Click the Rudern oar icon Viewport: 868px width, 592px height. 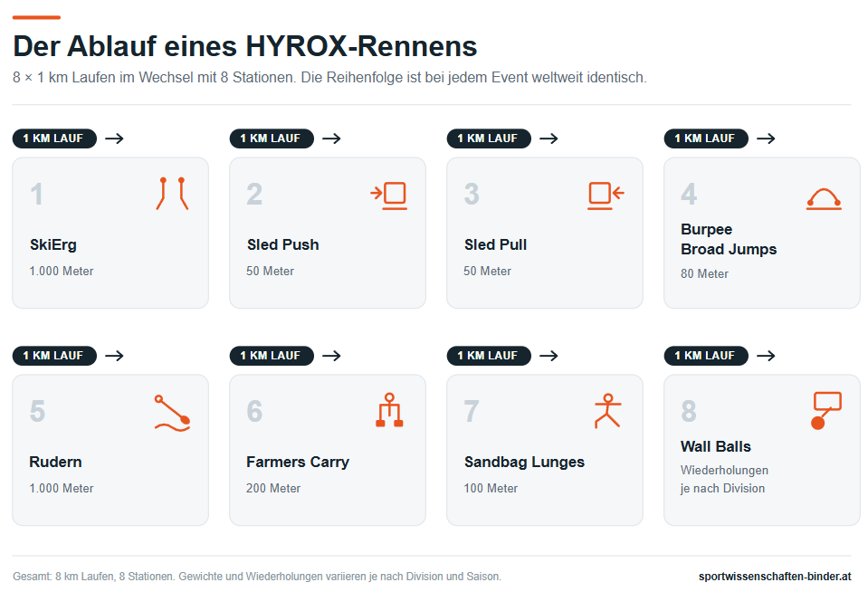172,413
